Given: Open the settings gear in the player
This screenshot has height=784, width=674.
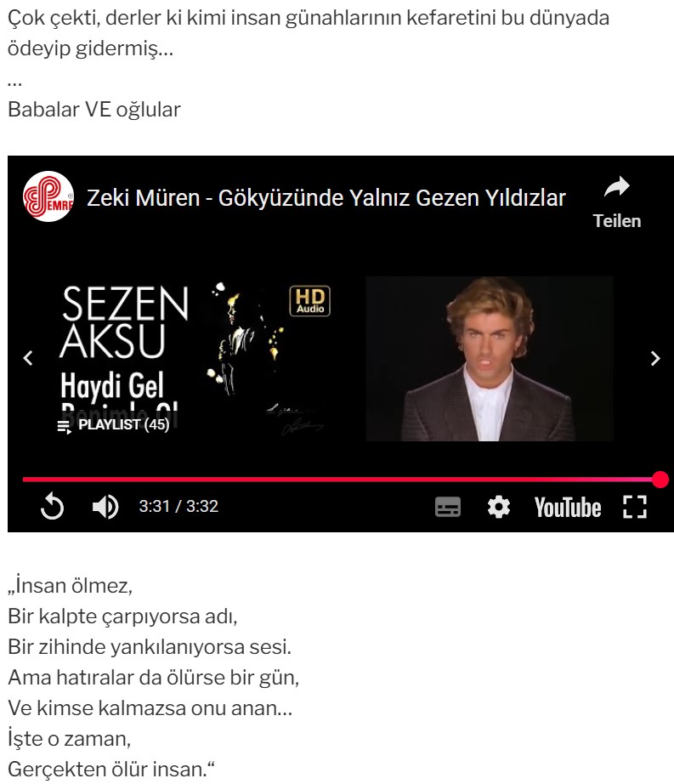Looking at the screenshot, I should click(499, 507).
